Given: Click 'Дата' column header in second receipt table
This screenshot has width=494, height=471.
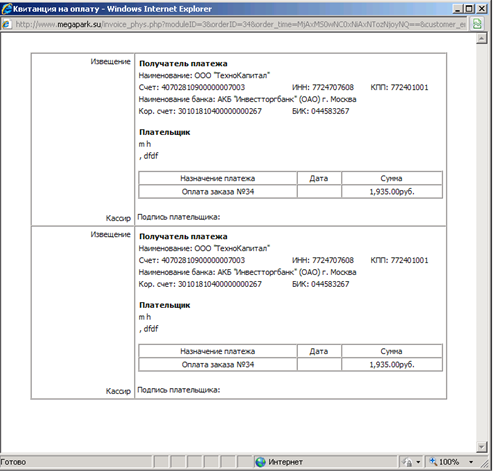Looking at the screenshot, I should 319,351.
